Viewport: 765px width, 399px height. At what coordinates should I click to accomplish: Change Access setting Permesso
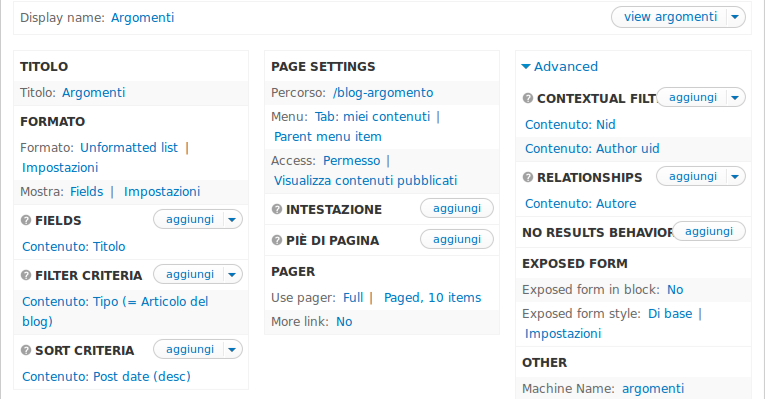(352, 161)
